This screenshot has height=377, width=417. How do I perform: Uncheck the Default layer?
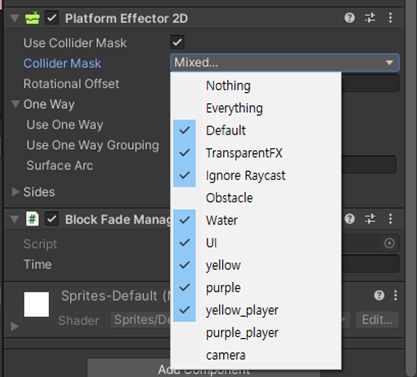pos(256,130)
